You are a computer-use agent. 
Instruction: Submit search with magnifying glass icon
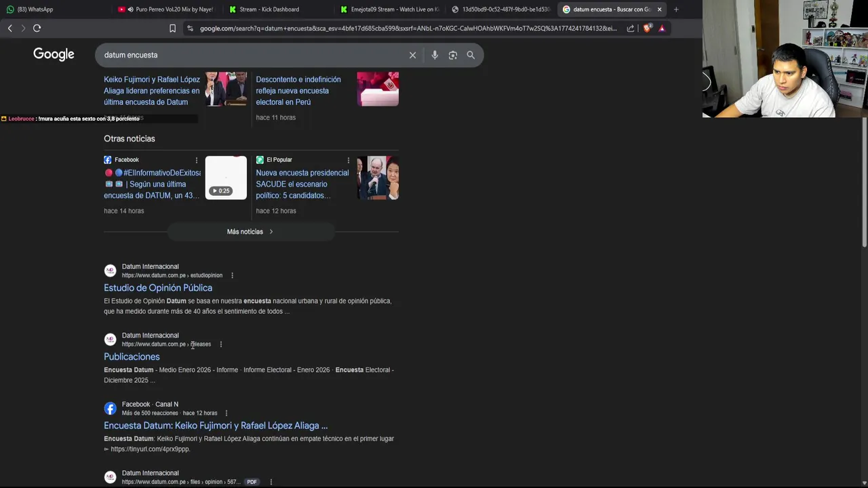click(471, 55)
